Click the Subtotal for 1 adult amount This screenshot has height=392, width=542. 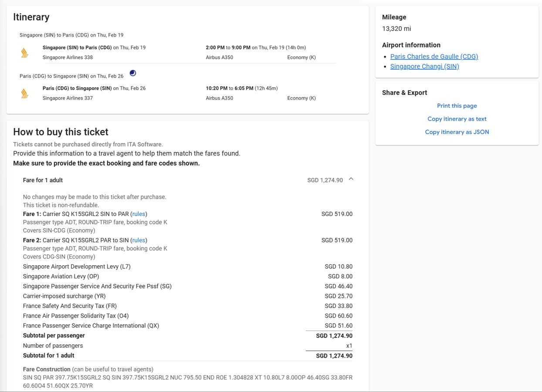click(x=334, y=356)
